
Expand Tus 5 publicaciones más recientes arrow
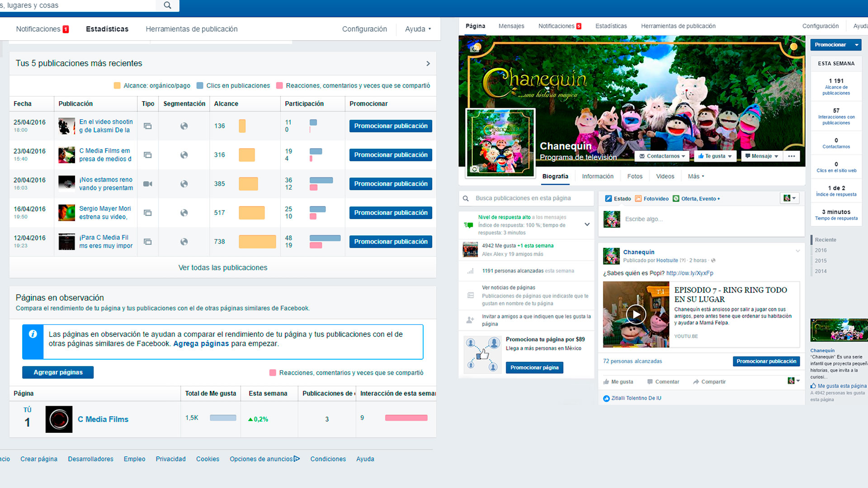pyautogui.click(x=428, y=64)
